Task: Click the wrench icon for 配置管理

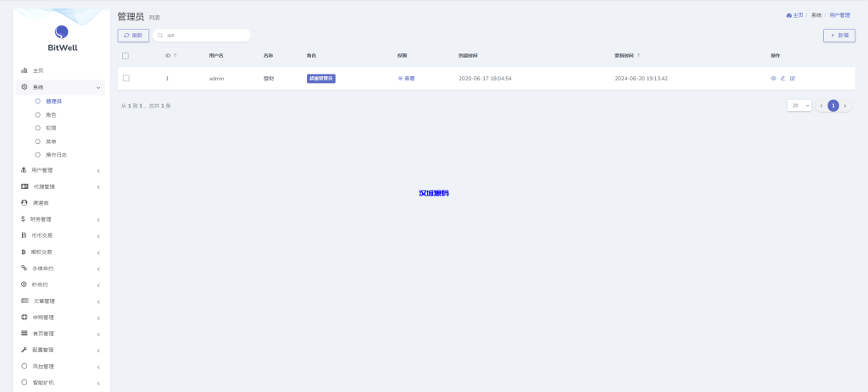Action: click(x=24, y=350)
